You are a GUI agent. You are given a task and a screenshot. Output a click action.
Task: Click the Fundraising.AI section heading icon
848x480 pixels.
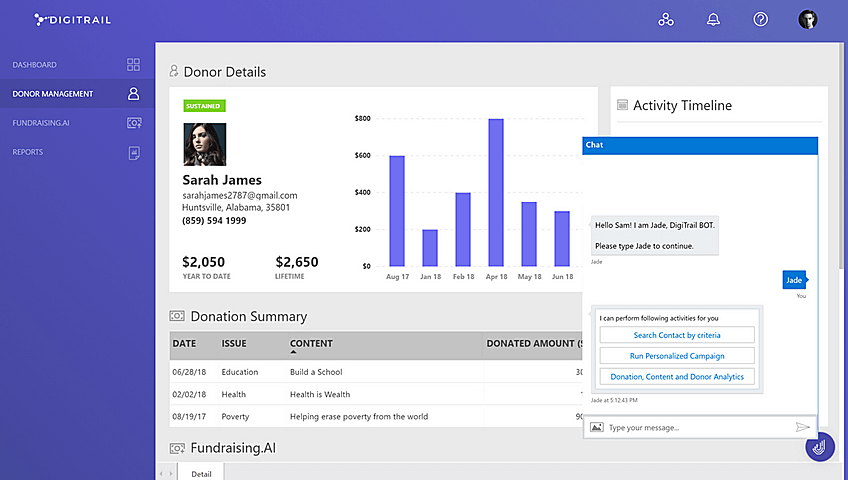click(177, 448)
